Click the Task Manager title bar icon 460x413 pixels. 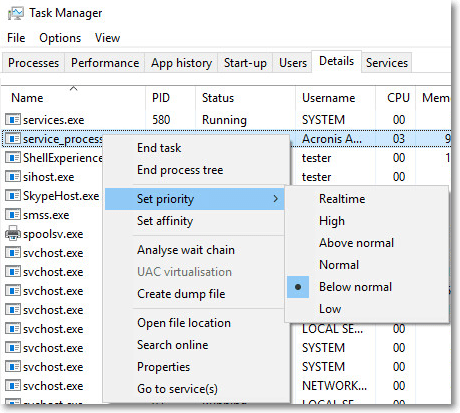coord(16,13)
